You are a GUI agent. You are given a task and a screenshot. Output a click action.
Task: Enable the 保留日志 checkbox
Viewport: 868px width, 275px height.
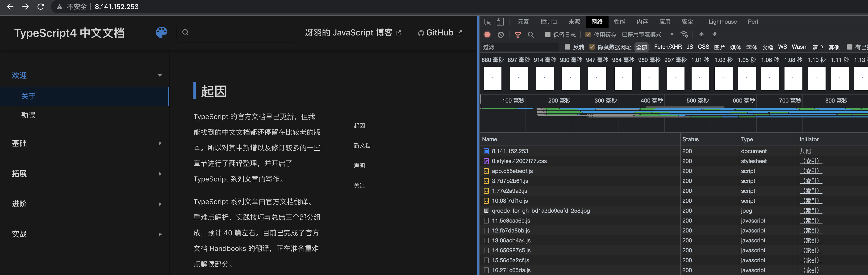point(547,34)
